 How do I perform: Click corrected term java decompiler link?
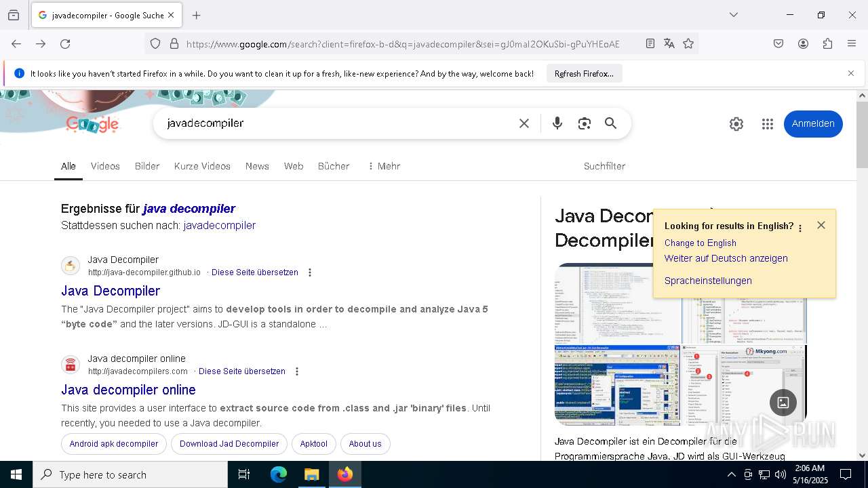click(x=189, y=209)
